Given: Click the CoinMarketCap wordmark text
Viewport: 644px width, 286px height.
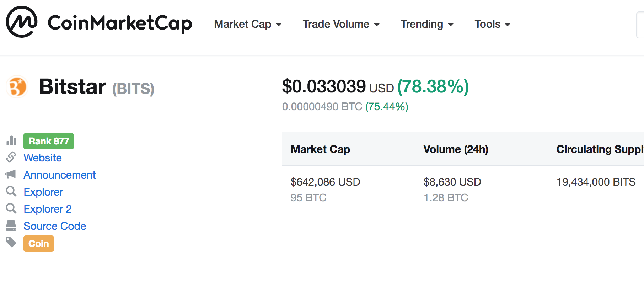Looking at the screenshot, I should pyautogui.click(x=120, y=23).
